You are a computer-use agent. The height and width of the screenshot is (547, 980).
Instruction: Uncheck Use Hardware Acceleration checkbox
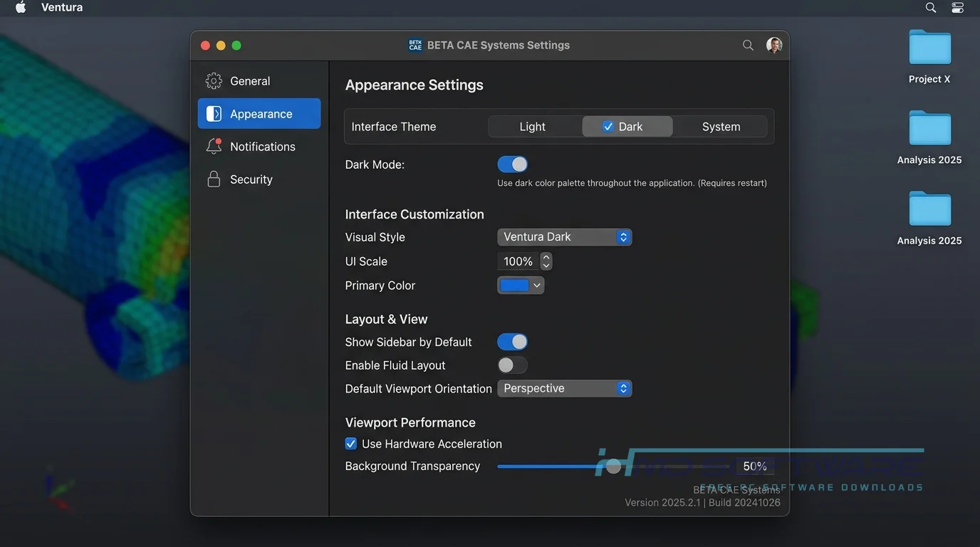coord(351,444)
